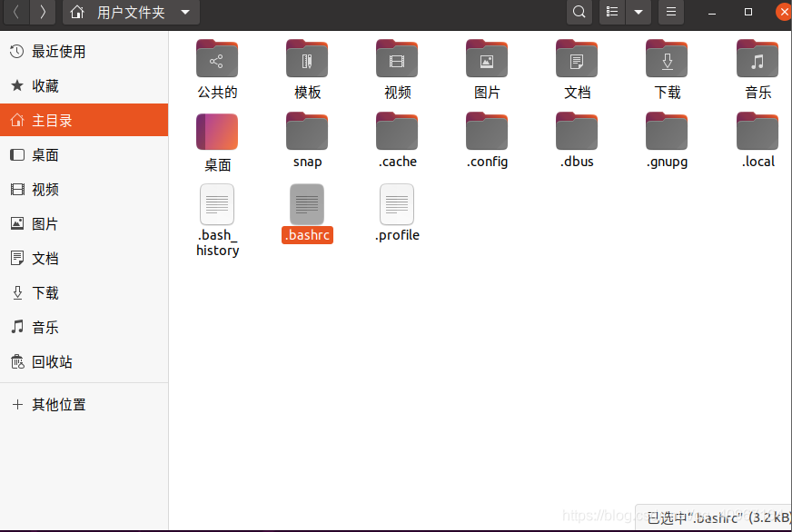Select the 公共的 folder icon
This screenshot has width=792, height=532.
(217, 58)
